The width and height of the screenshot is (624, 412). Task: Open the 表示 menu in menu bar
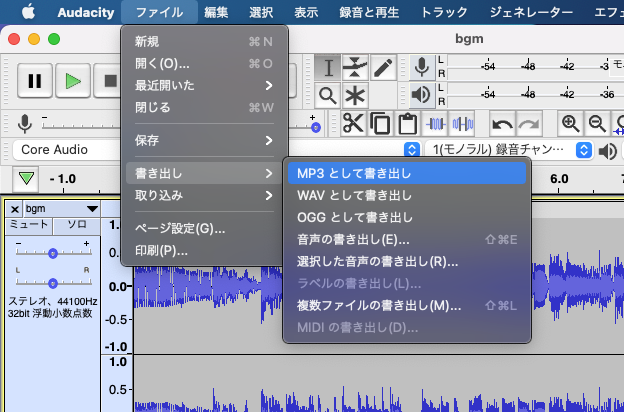point(306,12)
